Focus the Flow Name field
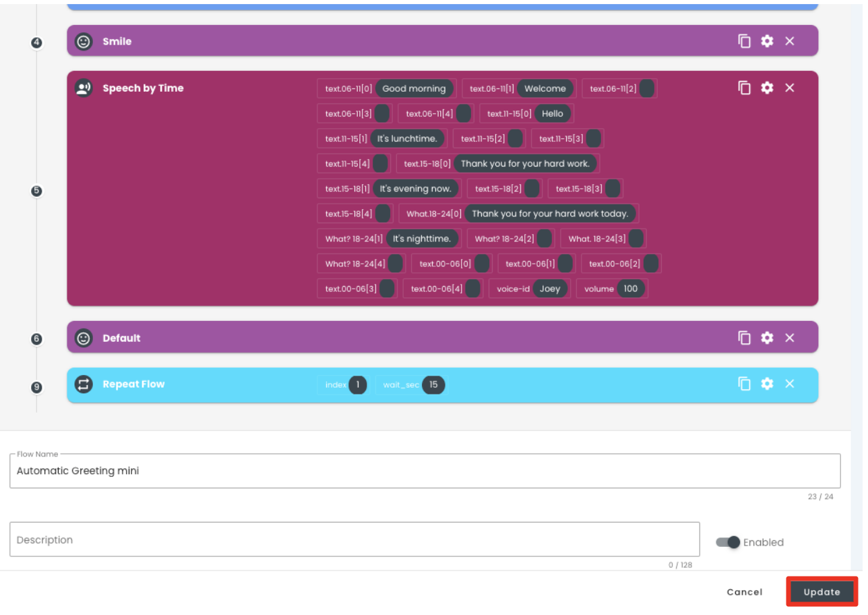 tap(425, 471)
